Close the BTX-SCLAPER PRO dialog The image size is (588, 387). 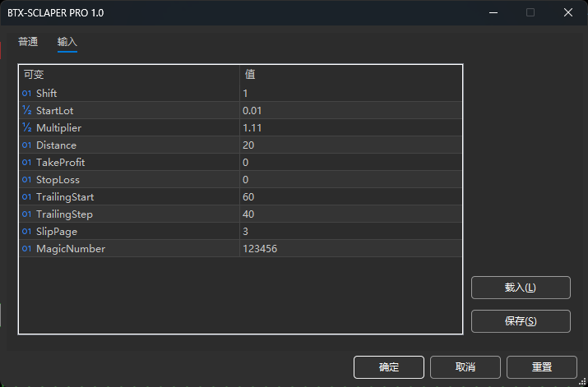pyautogui.click(x=567, y=12)
